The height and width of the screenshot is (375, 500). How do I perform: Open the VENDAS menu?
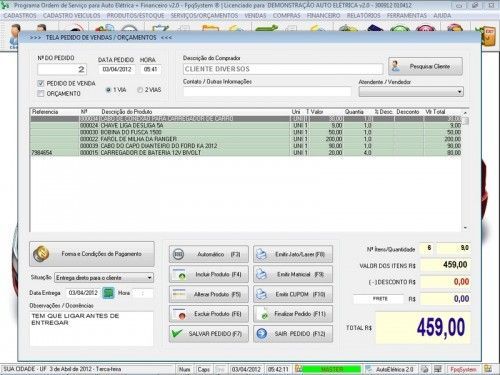coord(255,16)
